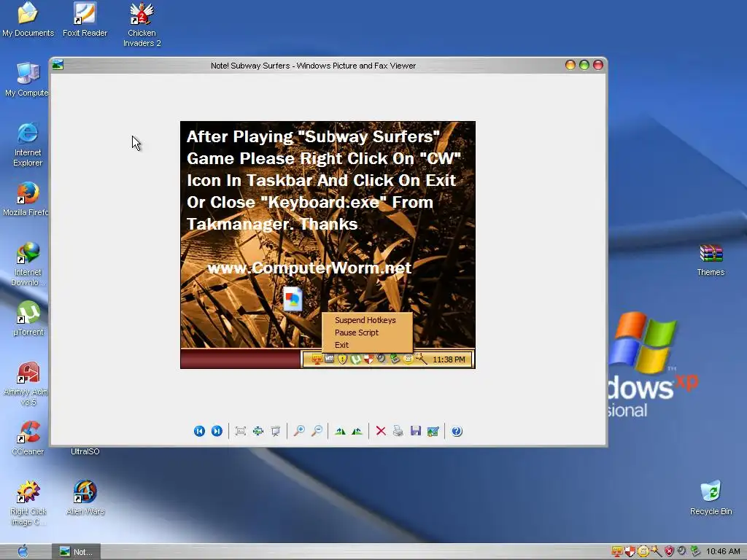Viewport: 747px width, 560px height.
Task: Open the red security shield alert
Action: [670, 551]
